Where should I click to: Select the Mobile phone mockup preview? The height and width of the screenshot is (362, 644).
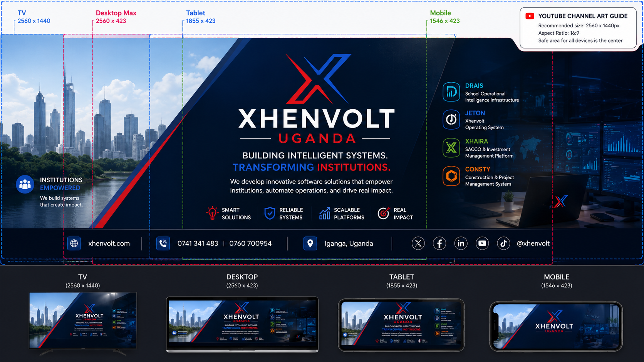[x=556, y=326]
